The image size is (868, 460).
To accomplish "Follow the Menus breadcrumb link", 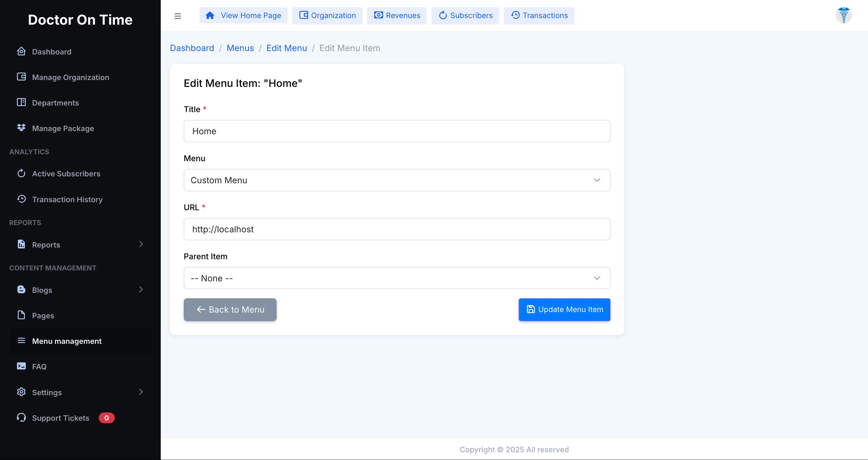I will tap(240, 48).
